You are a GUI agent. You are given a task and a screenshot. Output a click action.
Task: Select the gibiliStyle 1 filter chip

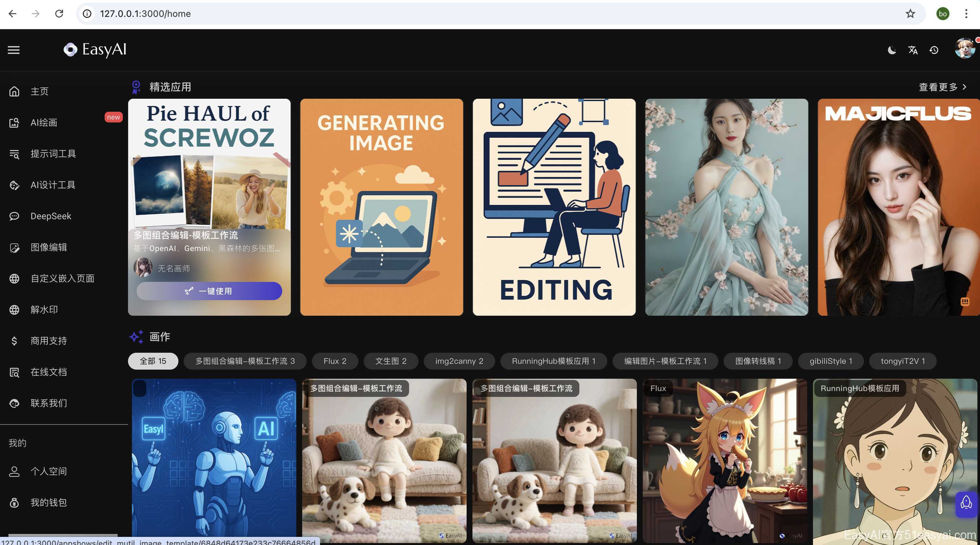(x=831, y=361)
